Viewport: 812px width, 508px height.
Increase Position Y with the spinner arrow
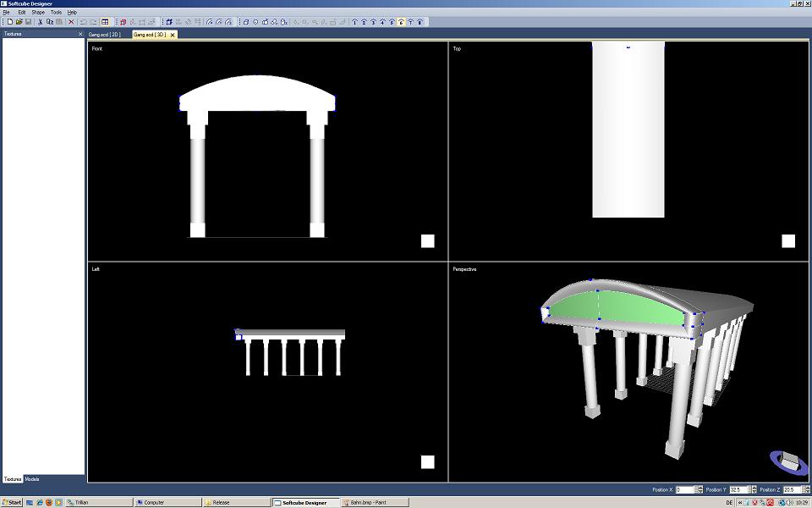[751, 488]
